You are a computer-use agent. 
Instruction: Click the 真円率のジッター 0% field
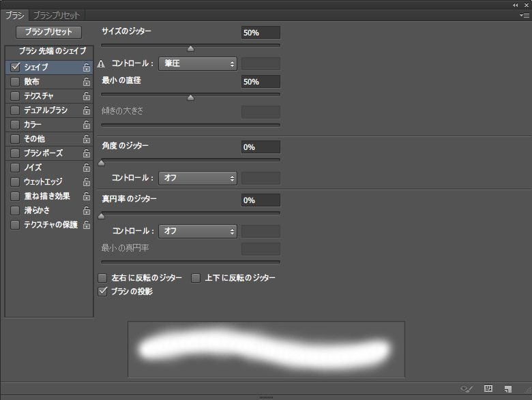click(261, 200)
